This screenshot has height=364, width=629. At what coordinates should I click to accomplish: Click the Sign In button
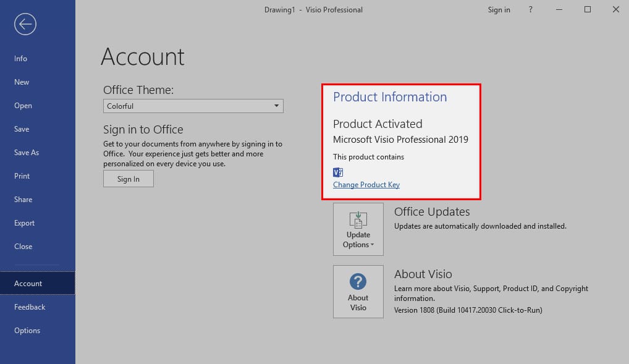pyautogui.click(x=129, y=179)
